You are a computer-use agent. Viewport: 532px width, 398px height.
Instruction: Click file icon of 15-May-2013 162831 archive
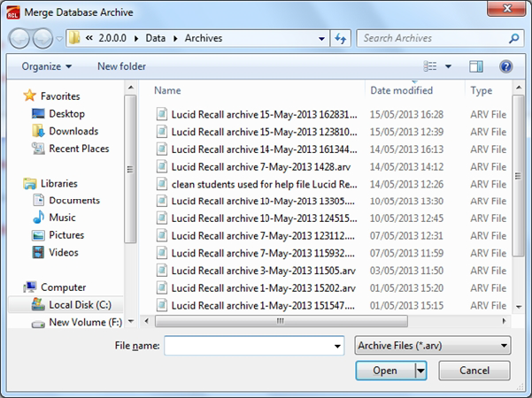[x=162, y=114]
